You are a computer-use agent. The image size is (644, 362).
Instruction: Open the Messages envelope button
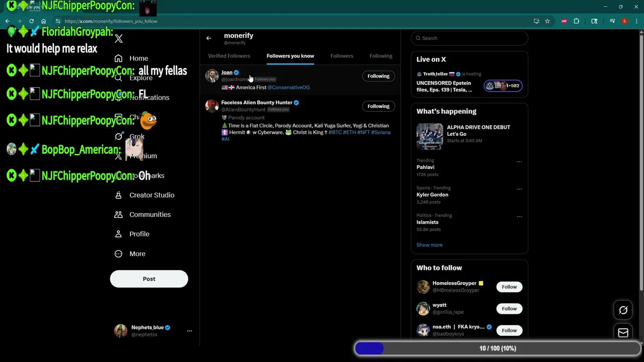(623, 333)
